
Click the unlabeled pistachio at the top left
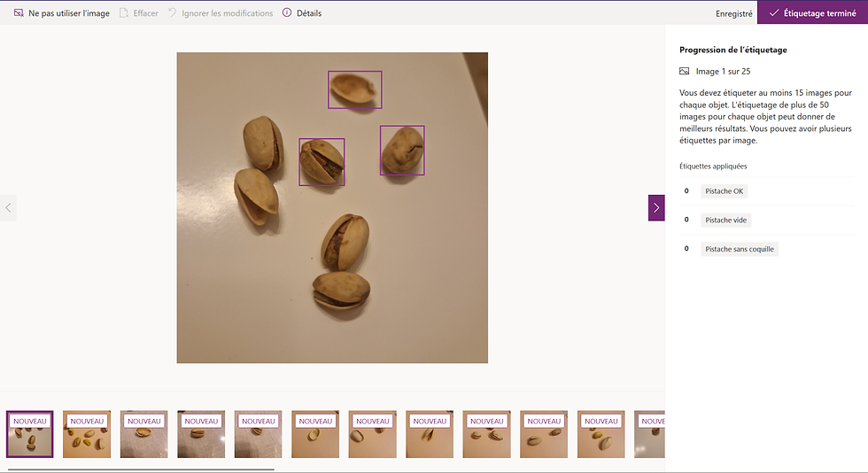[x=264, y=143]
